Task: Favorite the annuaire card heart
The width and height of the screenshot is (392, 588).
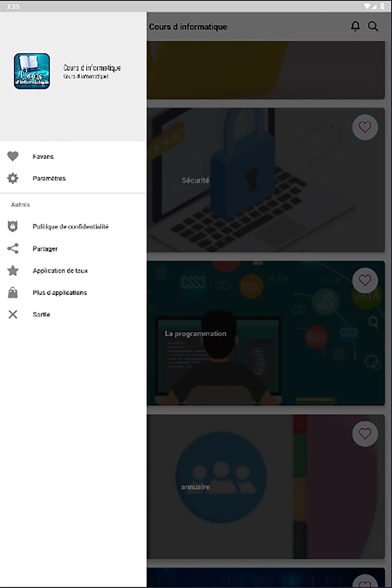Action: coord(365,434)
